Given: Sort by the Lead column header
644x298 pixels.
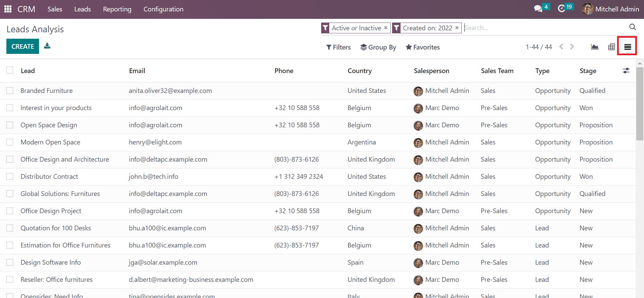Looking at the screenshot, I should coord(28,71).
